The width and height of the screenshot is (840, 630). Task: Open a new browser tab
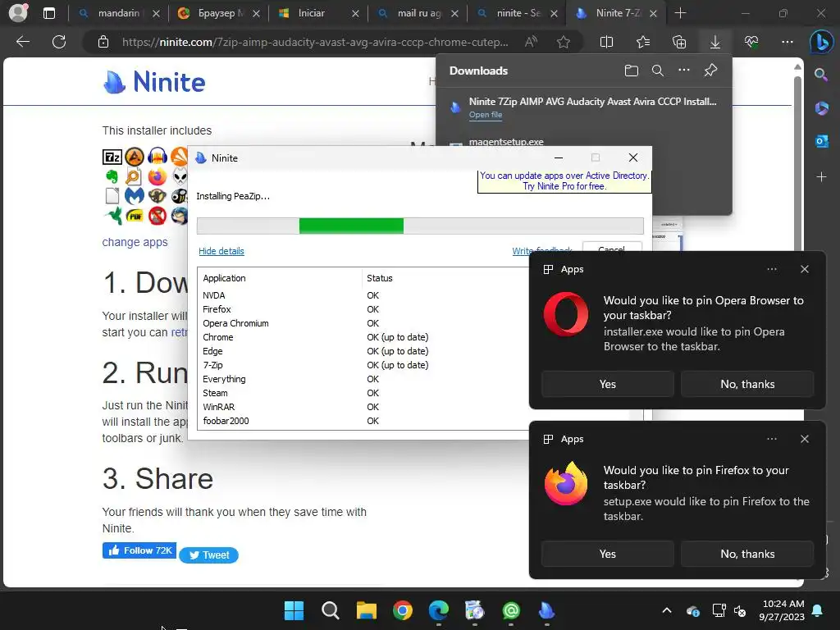(680, 13)
